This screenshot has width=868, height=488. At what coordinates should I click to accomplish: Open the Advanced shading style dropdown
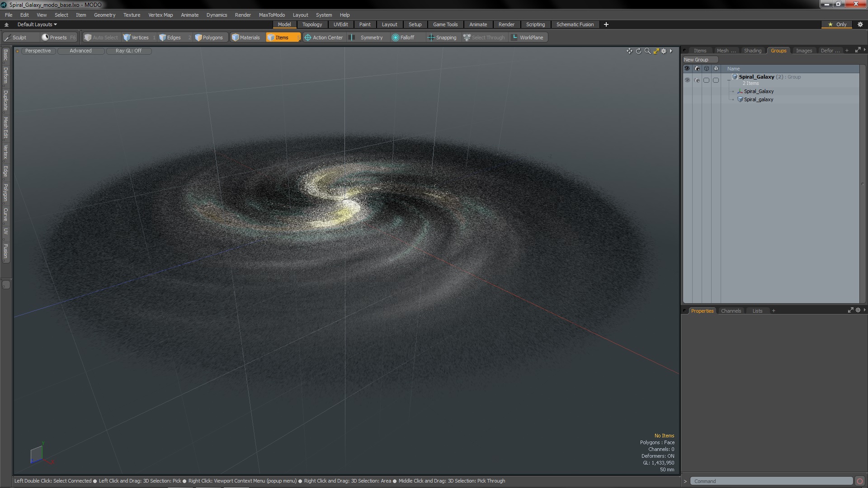pyautogui.click(x=80, y=51)
